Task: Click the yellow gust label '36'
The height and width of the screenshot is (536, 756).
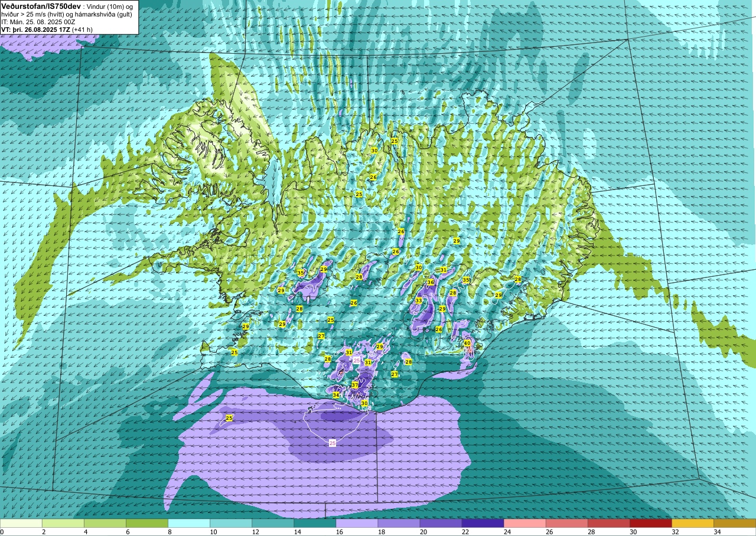Action: point(431,282)
